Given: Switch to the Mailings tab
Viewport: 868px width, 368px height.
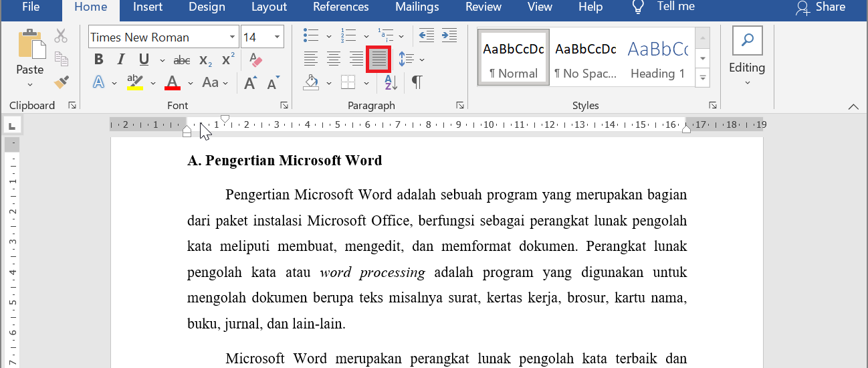Looking at the screenshot, I should click(x=417, y=7).
